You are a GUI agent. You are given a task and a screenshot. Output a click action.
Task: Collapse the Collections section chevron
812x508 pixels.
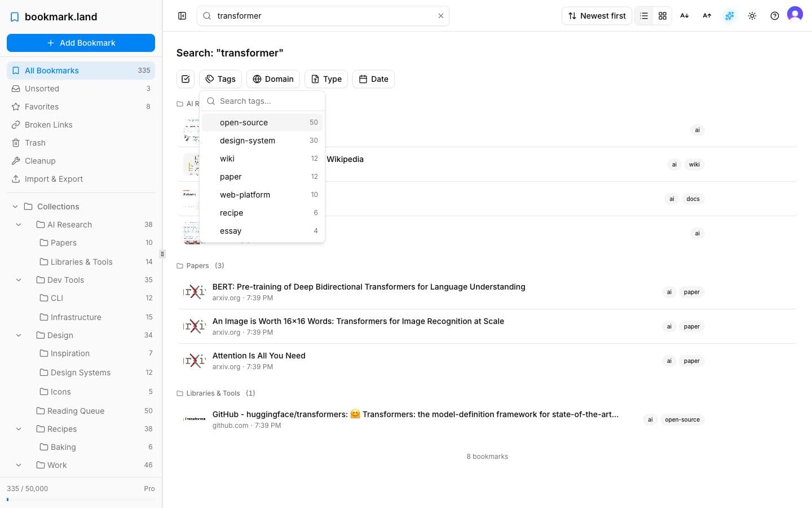(x=15, y=207)
